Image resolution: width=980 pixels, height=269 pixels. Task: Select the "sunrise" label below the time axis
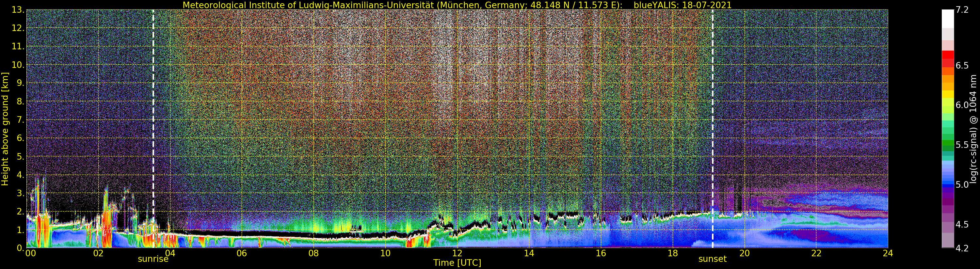point(153,259)
